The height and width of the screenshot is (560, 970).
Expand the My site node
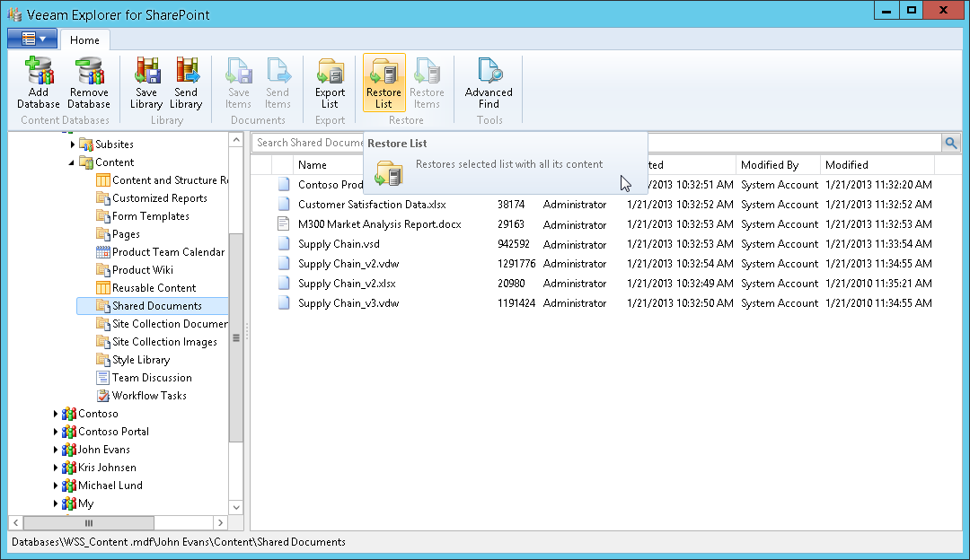click(x=55, y=503)
